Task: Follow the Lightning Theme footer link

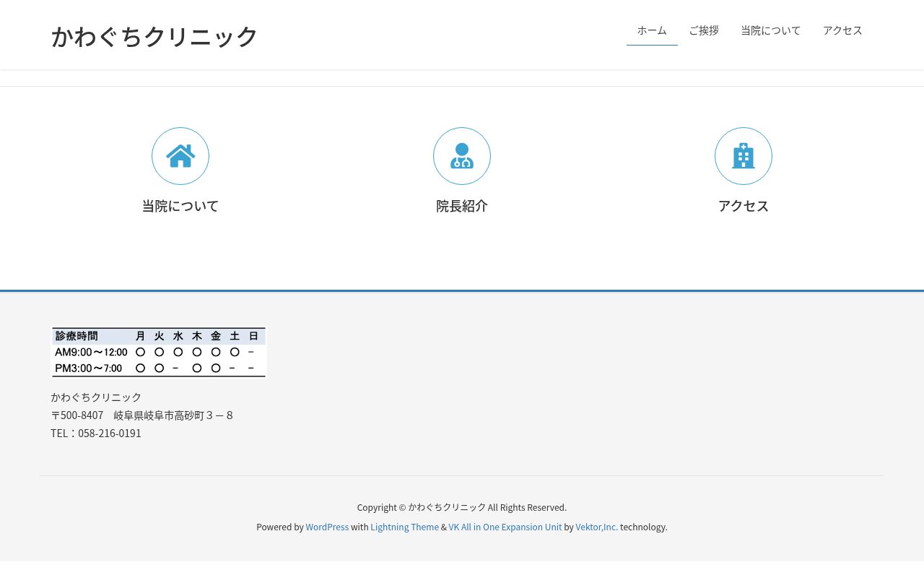Action: pyautogui.click(x=404, y=527)
